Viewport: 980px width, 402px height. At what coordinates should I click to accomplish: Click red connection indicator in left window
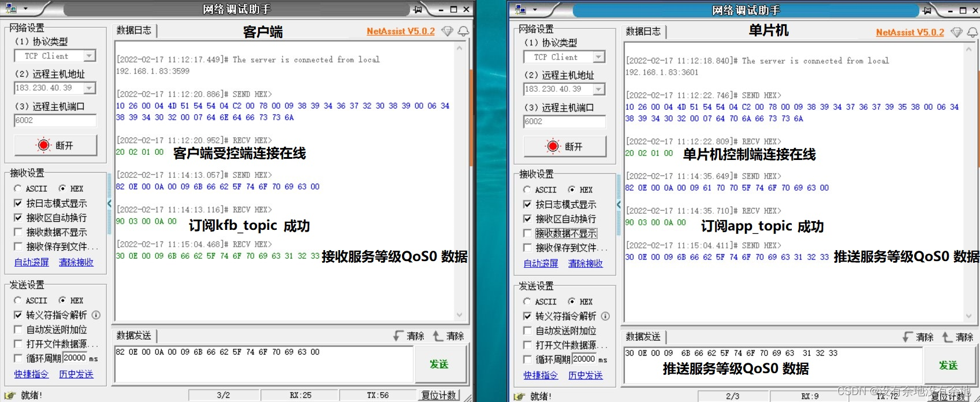click(43, 145)
